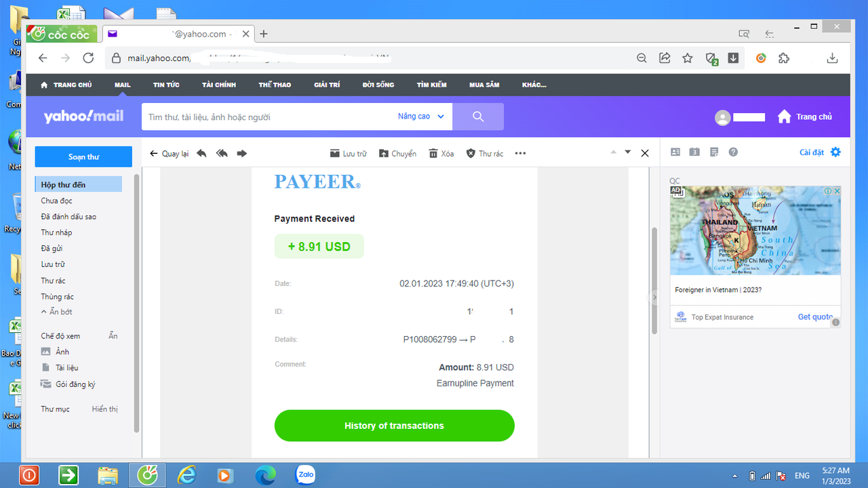This screenshot has height=488, width=868.
Task: Click the account avatar icon
Action: (x=723, y=118)
